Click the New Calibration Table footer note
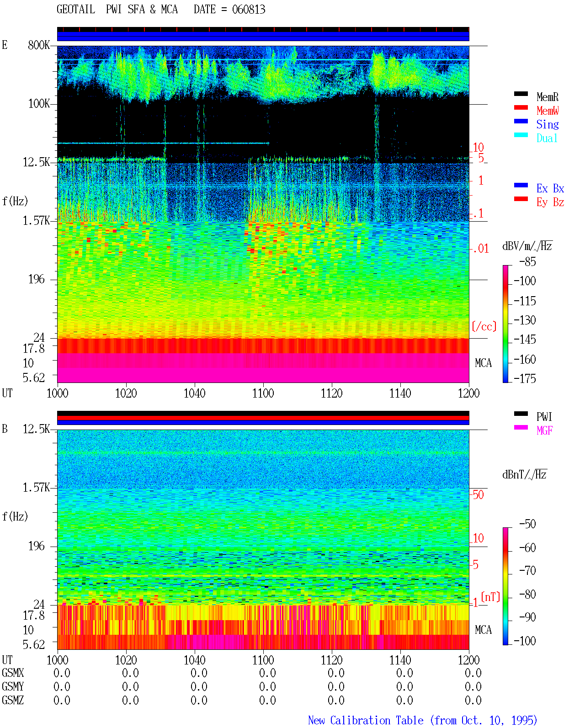Image resolution: width=585 pixels, height=728 pixels. click(x=422, y=720)
